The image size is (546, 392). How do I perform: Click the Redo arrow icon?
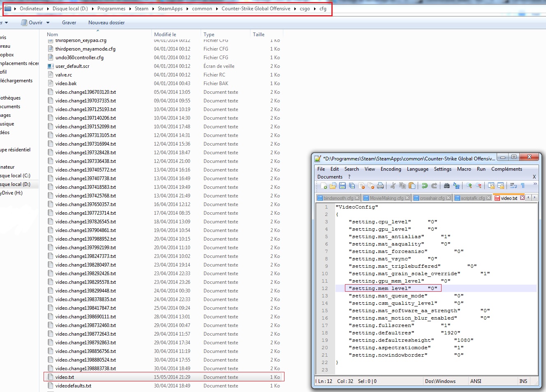tap(434, 186)
